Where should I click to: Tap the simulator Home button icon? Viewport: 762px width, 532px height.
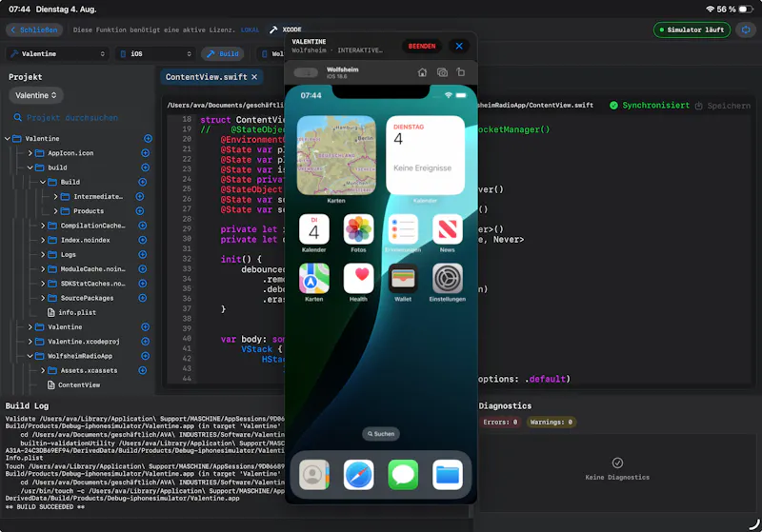[422, 72]
